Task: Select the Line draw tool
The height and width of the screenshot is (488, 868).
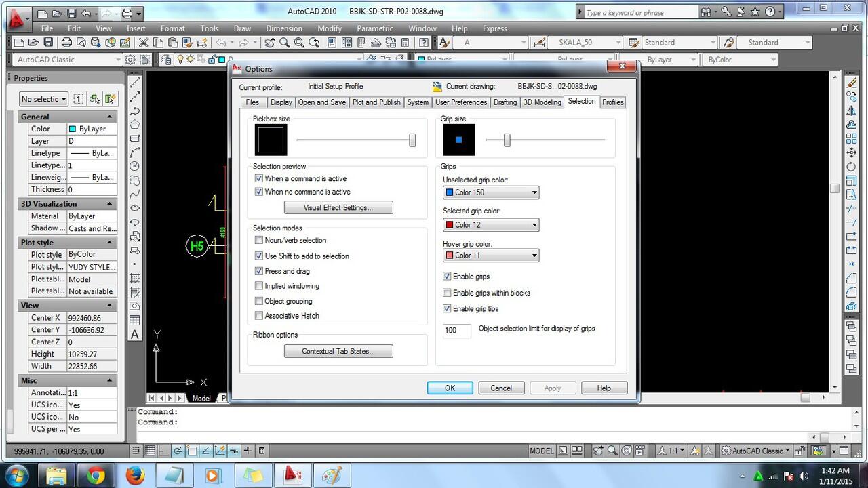Action: [x=135, y=82]
